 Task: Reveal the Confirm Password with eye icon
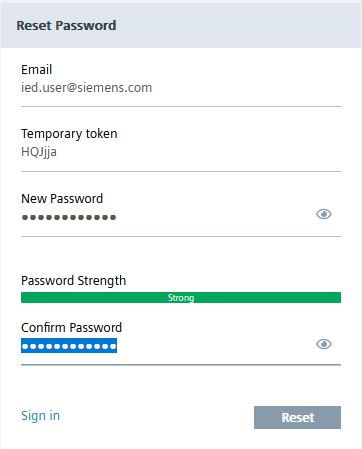[x=323, y=344]
